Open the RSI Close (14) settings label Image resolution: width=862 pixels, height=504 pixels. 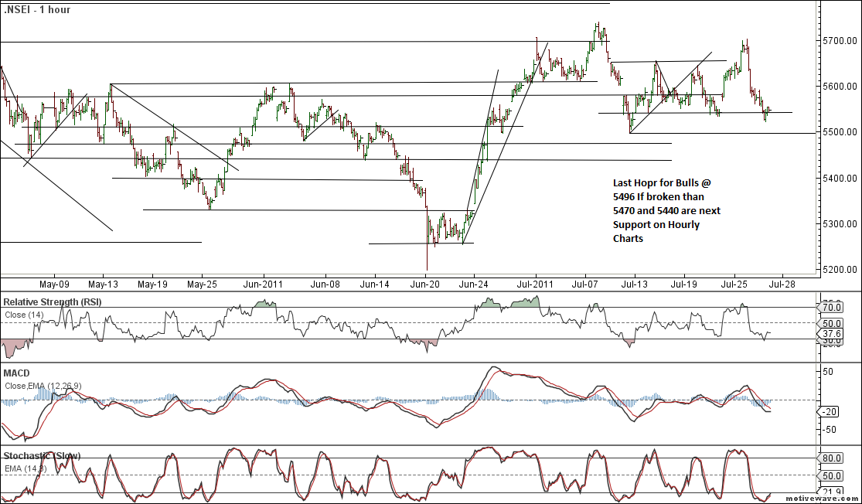click(26, 315)
